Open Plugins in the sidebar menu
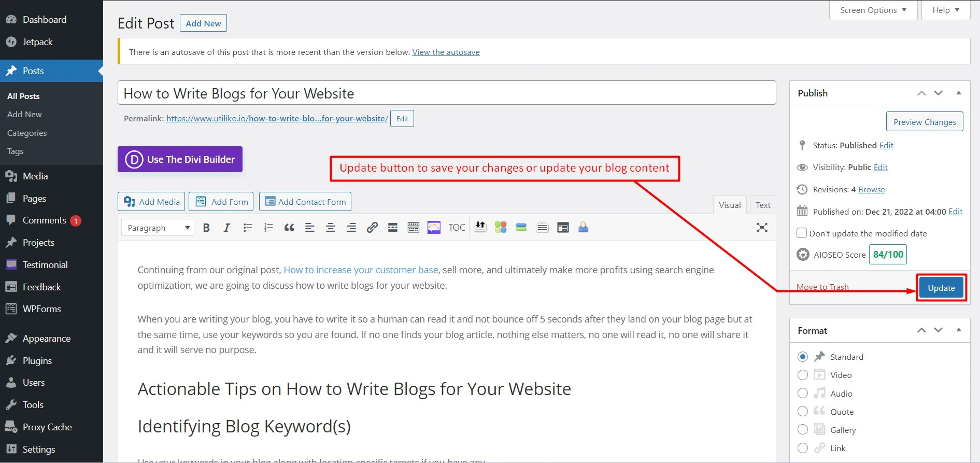The height and width of the screenshot is (463, 980). (37, 360)
